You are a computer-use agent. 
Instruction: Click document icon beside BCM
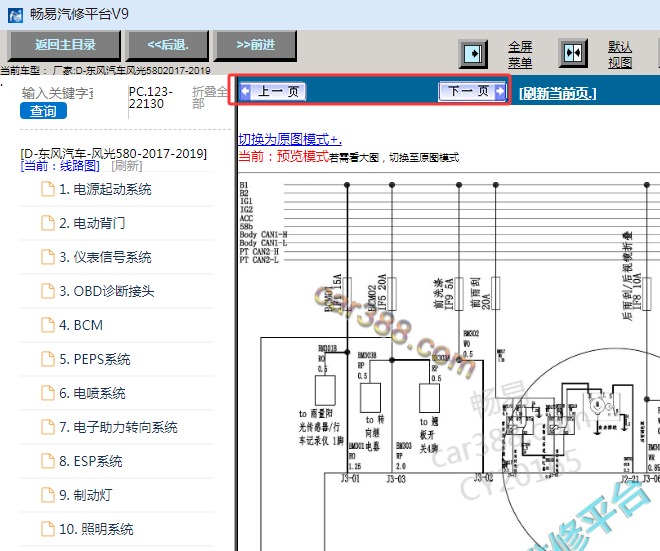48,325
